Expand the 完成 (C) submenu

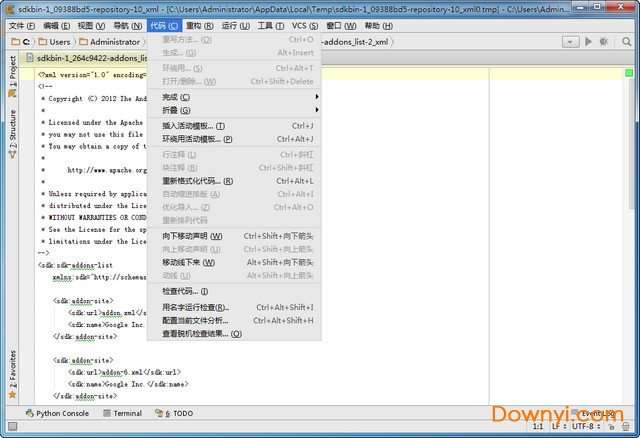[234, 97]
